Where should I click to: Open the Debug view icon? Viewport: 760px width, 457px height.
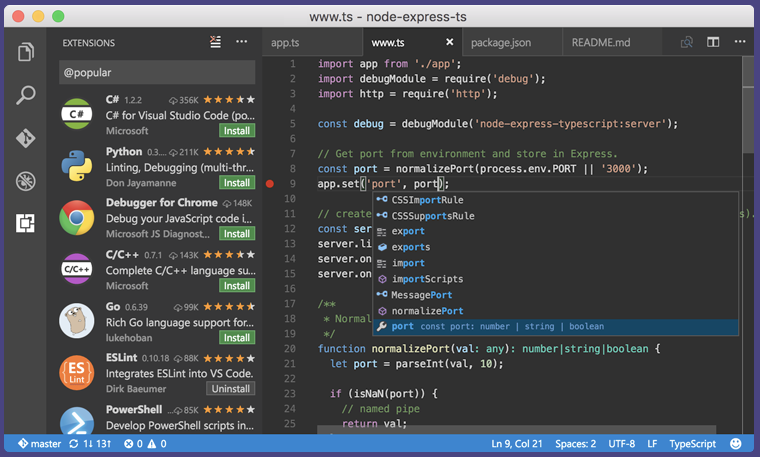(26, 181)
